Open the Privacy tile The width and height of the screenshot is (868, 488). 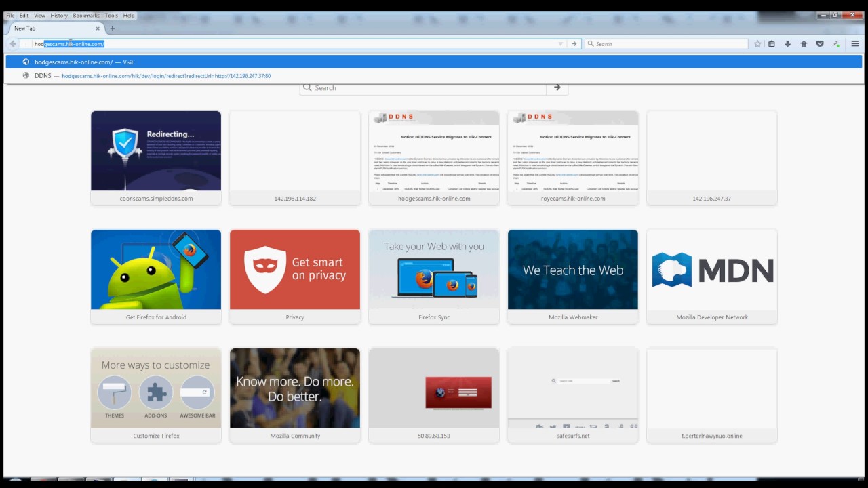[295, 276]
